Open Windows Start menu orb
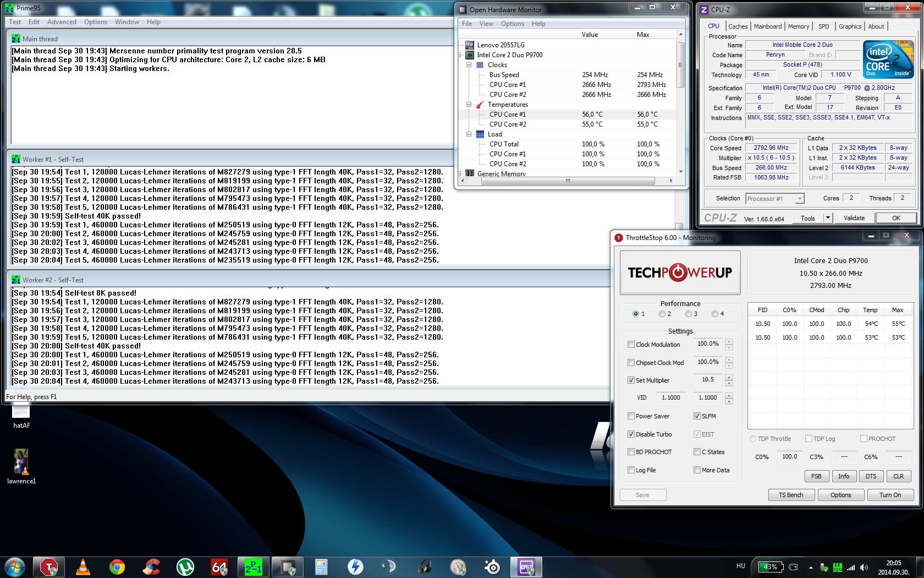Screen dimensions: 924x578 (15, 567)
